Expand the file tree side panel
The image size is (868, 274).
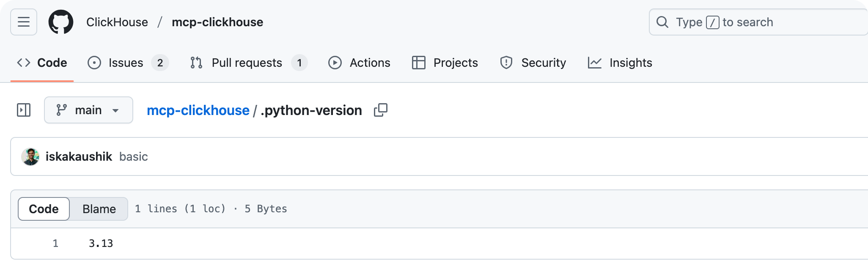pyautogui.click(x=24, y=110)
